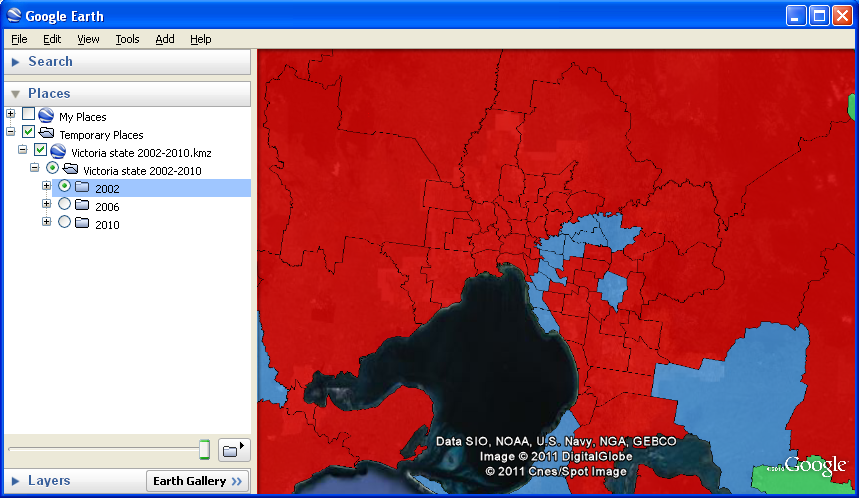
Task: Expand the My Places tree node
Action: (x=10, y=113)
